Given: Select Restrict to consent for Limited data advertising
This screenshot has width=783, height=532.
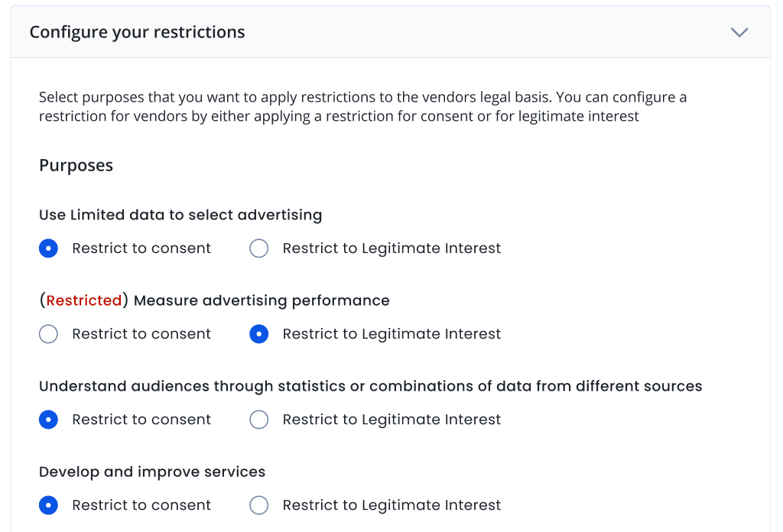Looking at the screenshot, I should click(x=48, y=248).
